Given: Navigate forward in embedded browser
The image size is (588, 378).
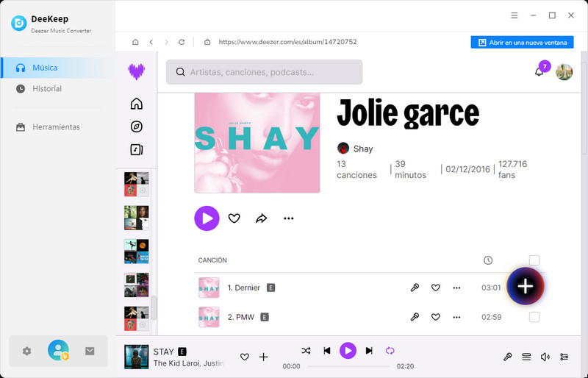Looking at the screenshot, I should (167, 42).
